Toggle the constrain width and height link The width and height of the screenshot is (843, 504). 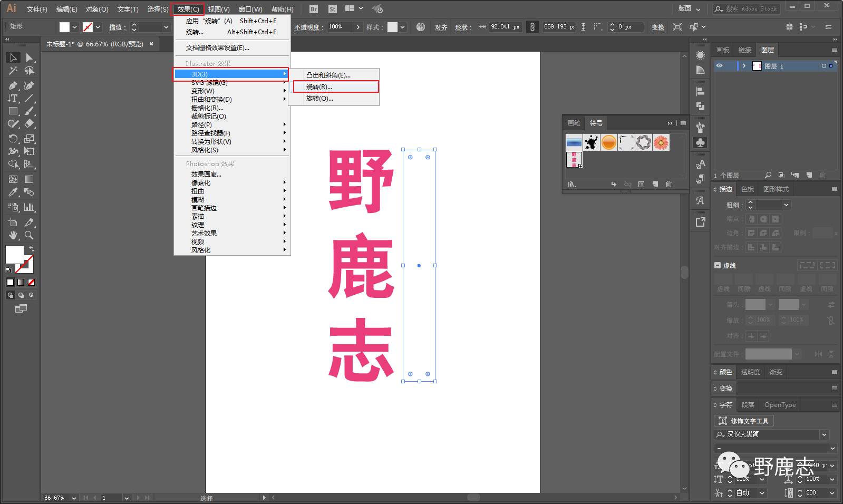coord(532,27)
